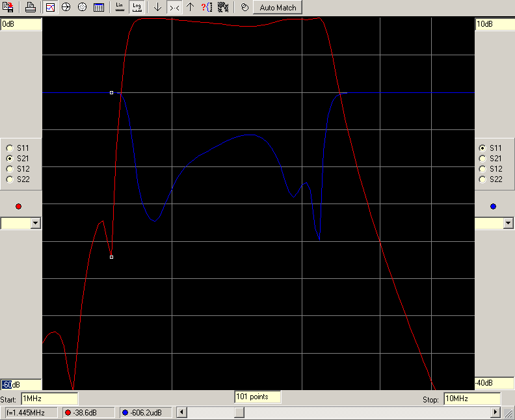Image resolution: width=515 pixels, height=420 pixels.
Task: Click the down arrow toolbar icon
Action: [157, 7]
